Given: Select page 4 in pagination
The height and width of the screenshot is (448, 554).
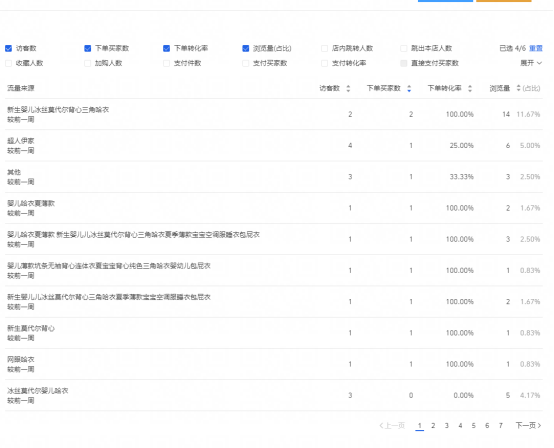Looking at the screenshot, I should coord(460,425).
